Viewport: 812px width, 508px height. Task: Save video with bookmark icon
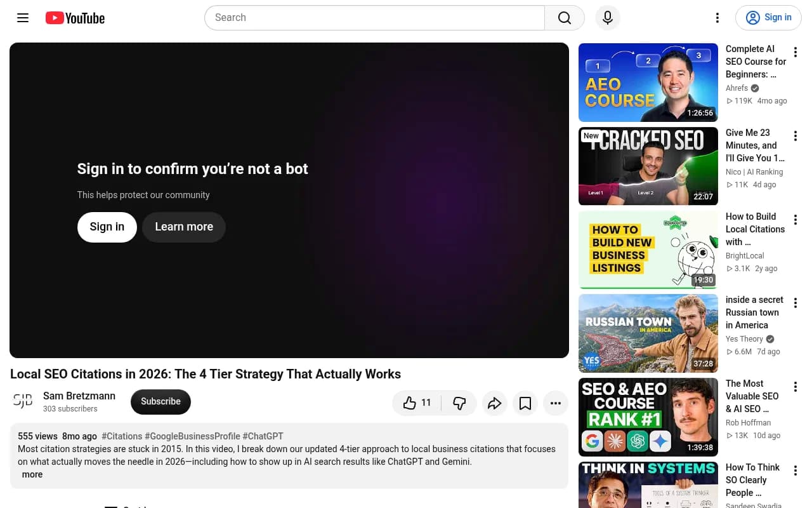[x=525, y=403]
